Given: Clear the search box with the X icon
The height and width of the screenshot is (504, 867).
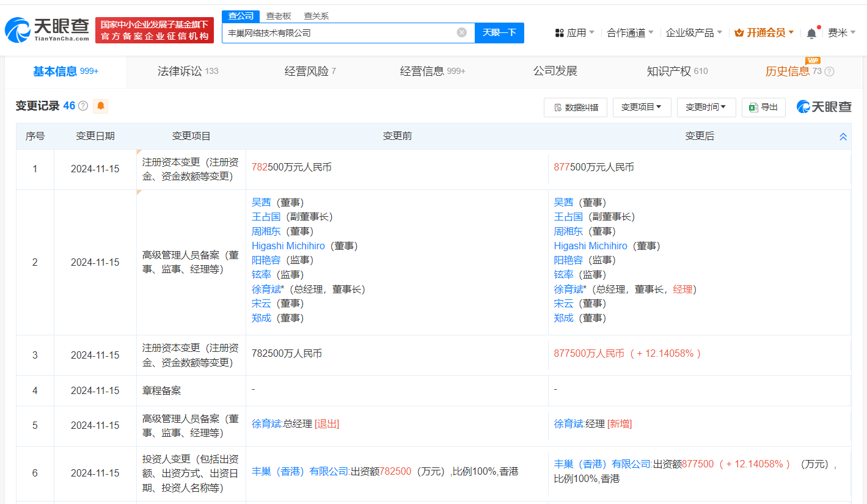Looking at the screenshot, I should (x=462, y=32).
